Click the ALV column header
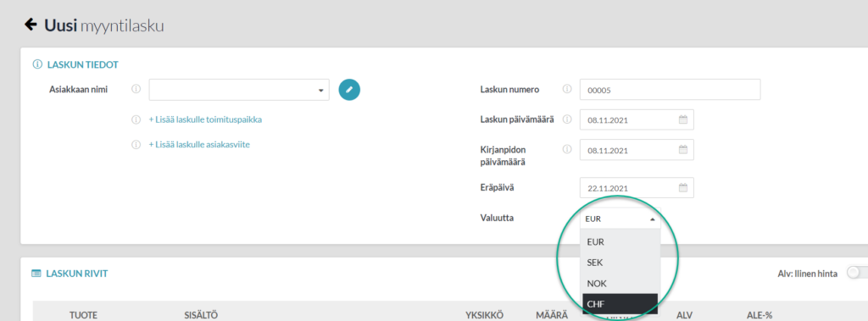Screen dimensions: 868x321 [x=685, y=315]
